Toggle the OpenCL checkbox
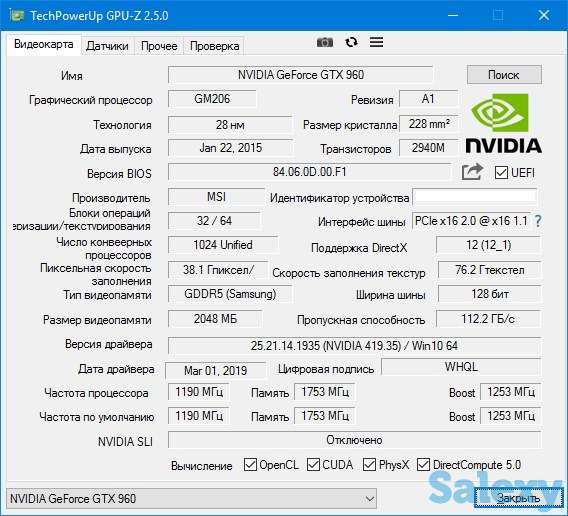 click(250, 465)
